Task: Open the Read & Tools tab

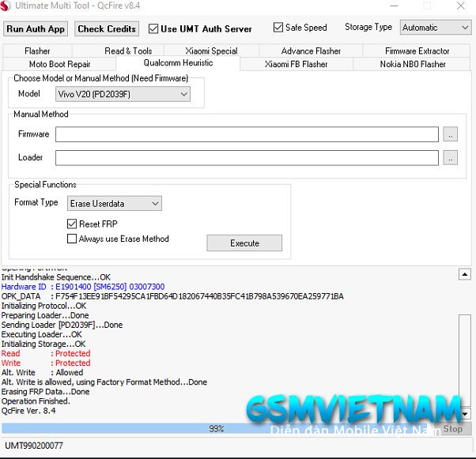Action: click(128, 51)
